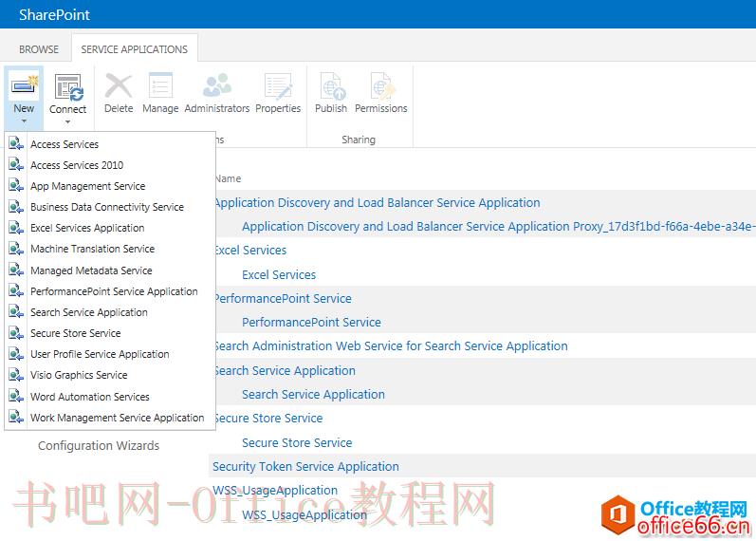Select Work Management Service Application entry
The image size is (756, 541).
[x=118, y=418]
